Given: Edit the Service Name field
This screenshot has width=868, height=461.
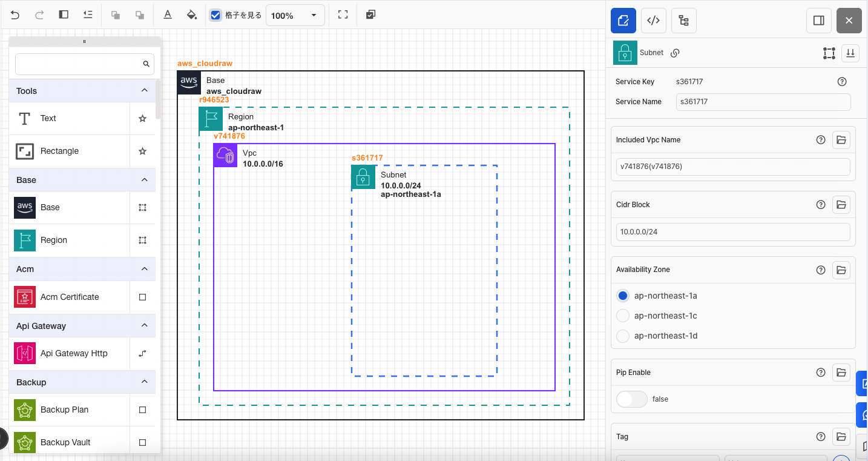Looking at the screenshot, I should tap(763, 102).
